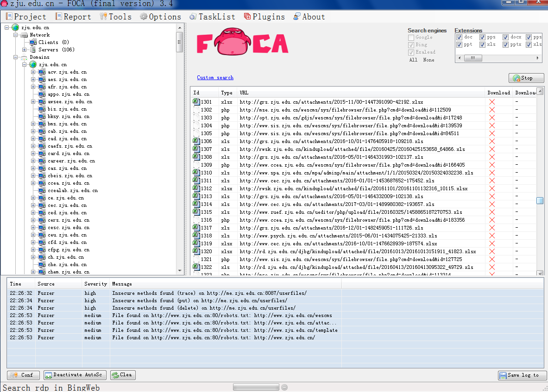Uncheck the ppt extension checkbox
This screenshot has height=392, width=548.
459,44
